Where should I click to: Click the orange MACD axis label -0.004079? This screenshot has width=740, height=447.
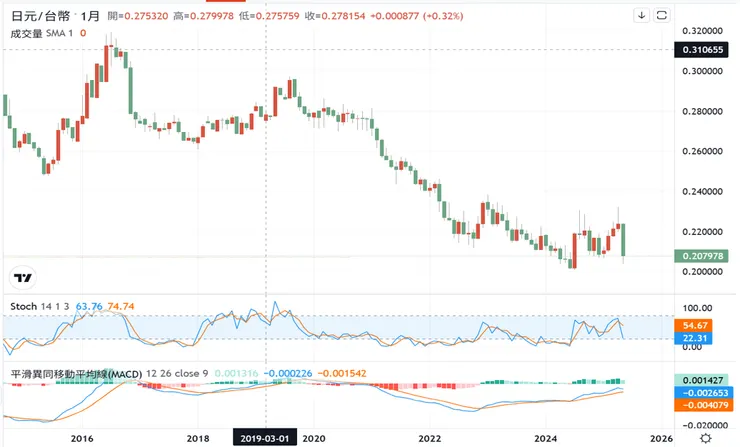(x=703, y=405)
